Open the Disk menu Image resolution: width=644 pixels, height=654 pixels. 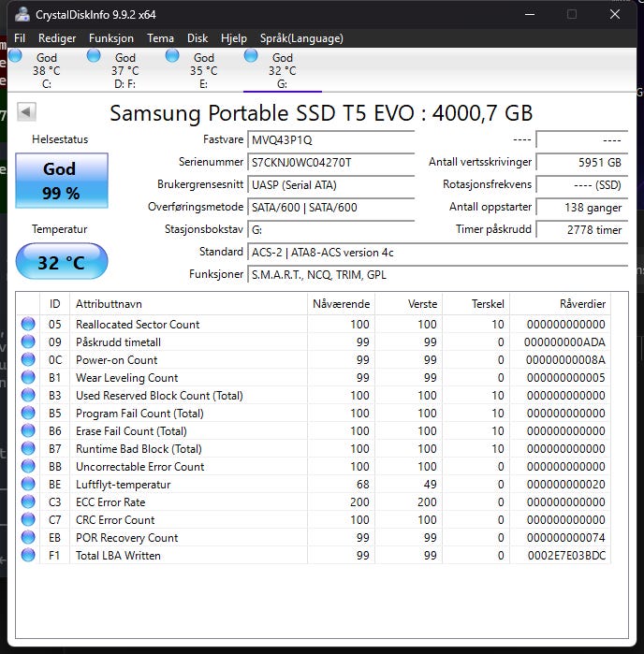click(198, 38)
